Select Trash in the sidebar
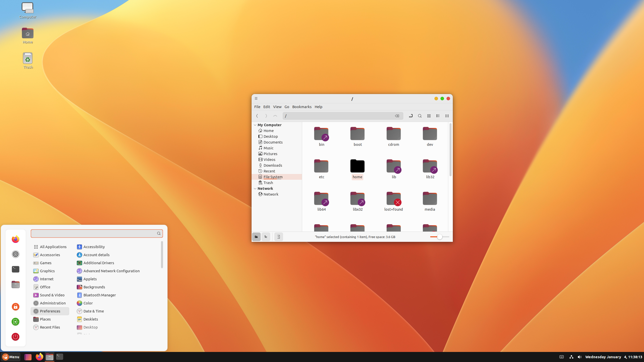This screenshot has height=362, width=644. pos(277,183)
